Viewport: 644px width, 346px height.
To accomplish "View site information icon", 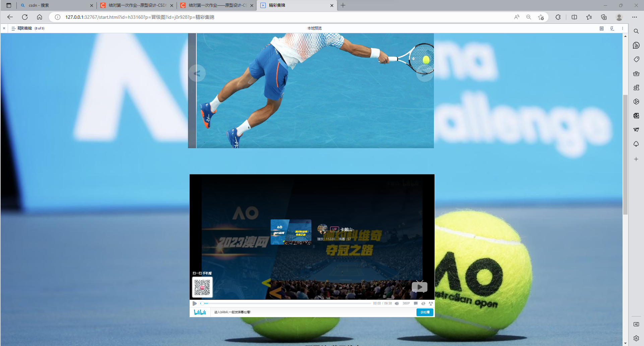I will pyautogui.click(x=58, y=17).
